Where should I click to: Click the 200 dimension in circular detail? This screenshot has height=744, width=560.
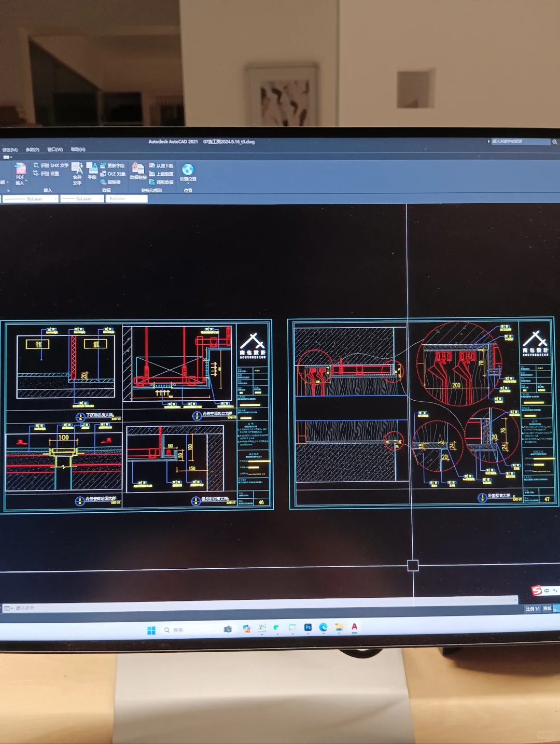tap(456, 385)
